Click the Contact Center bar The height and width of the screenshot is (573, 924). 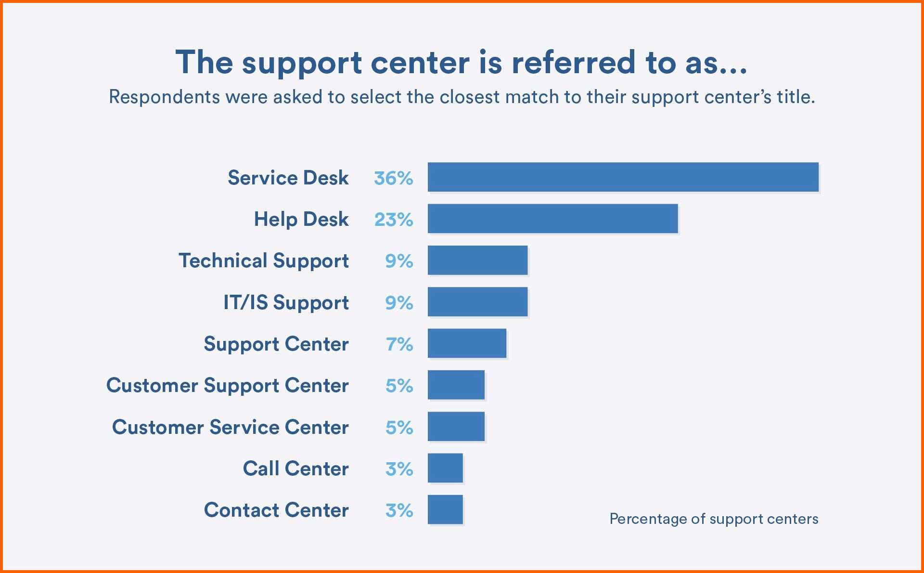coord(445,509)
